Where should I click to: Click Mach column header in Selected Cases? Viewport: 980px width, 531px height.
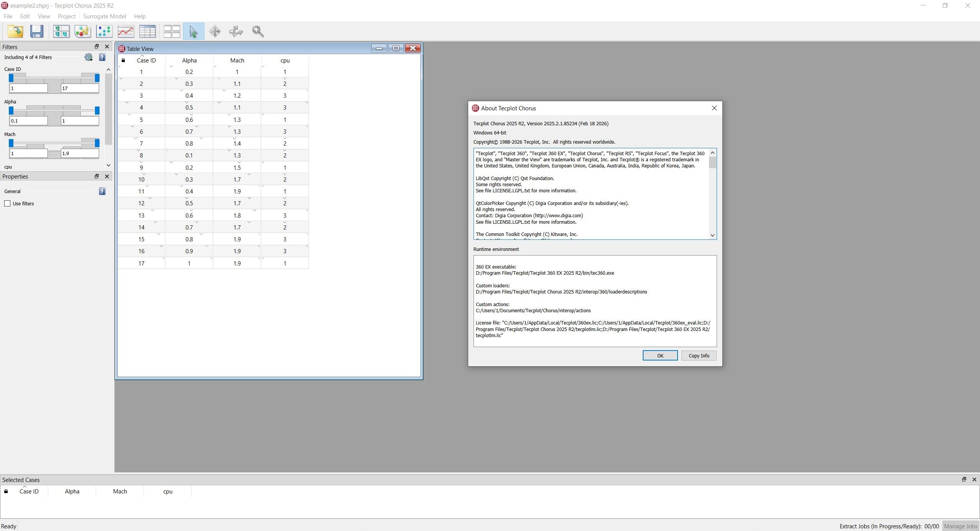[120, 491]
